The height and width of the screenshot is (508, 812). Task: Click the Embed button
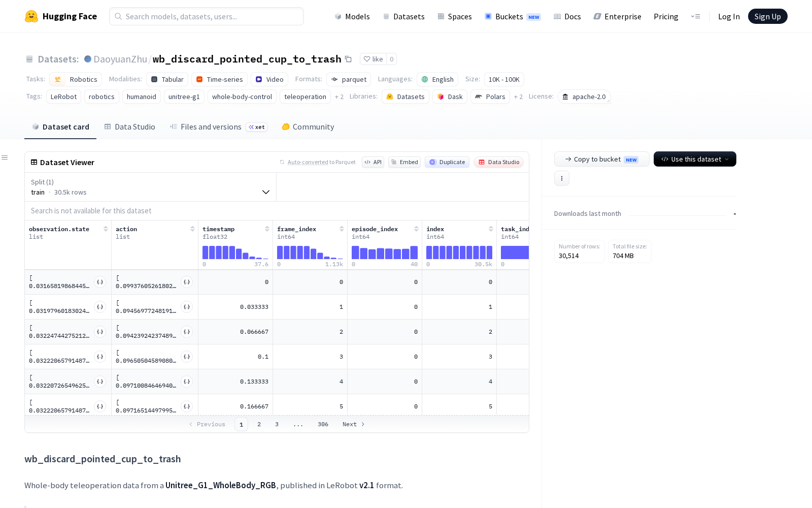pyautogui.click(x=404, y=162)
